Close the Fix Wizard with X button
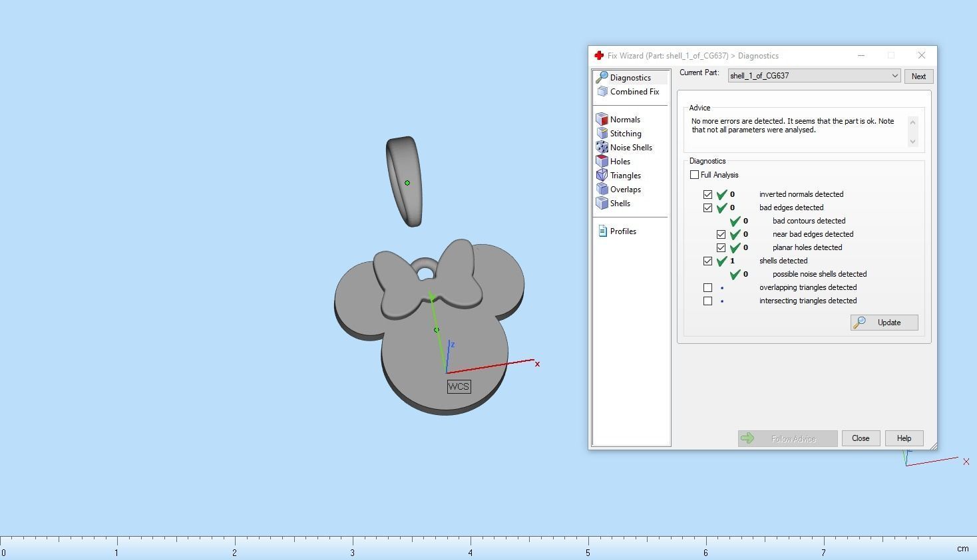977x560 pixels. [921, 56]
